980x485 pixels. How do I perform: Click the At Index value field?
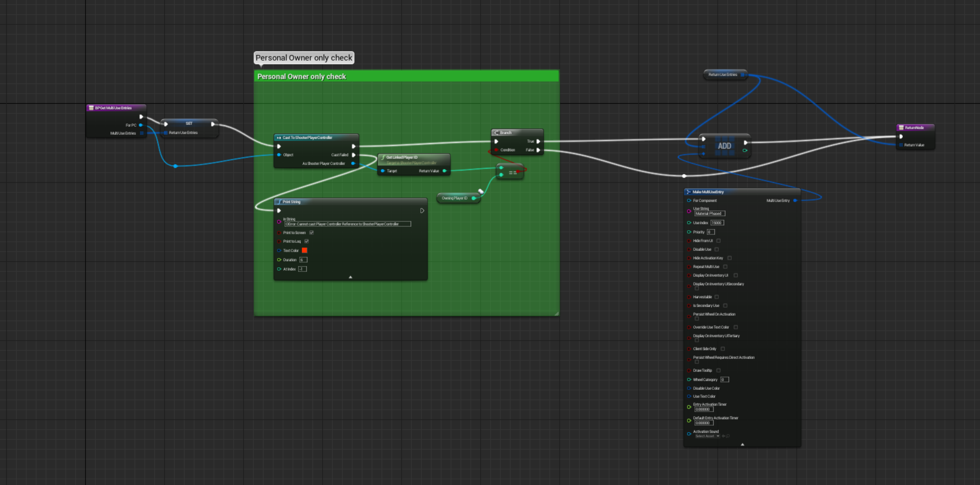303,269
